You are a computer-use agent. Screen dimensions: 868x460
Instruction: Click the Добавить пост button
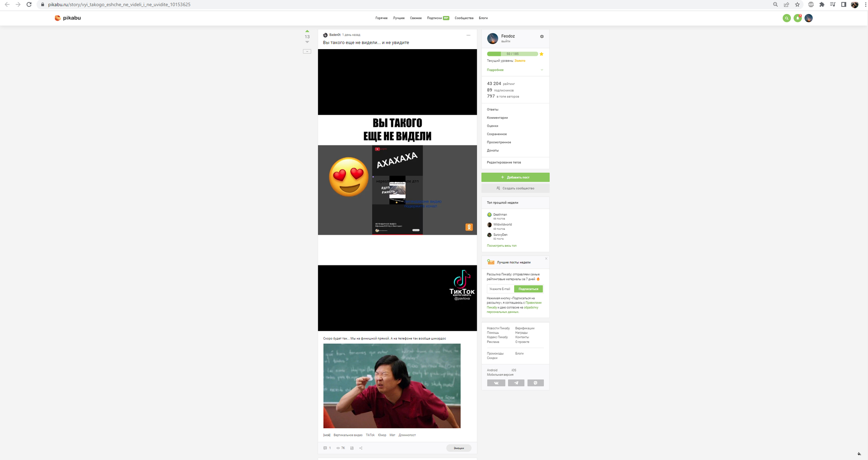click(515, 177)
